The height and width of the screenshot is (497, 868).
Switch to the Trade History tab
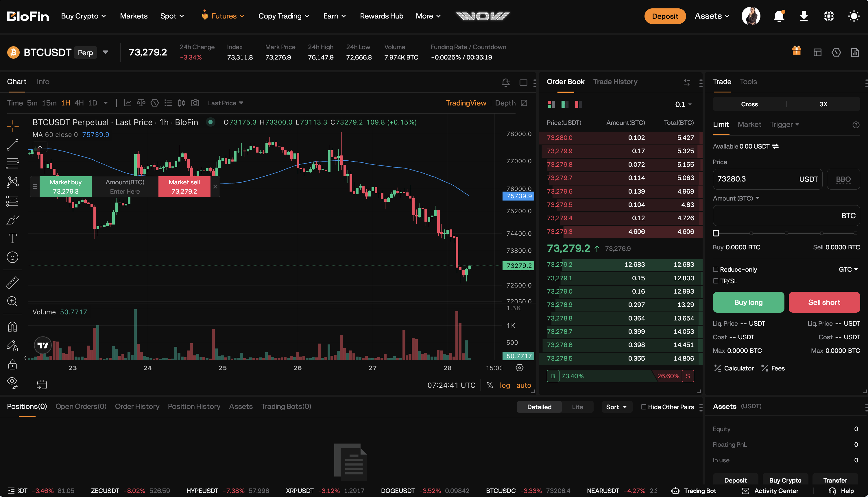[615, 81]
